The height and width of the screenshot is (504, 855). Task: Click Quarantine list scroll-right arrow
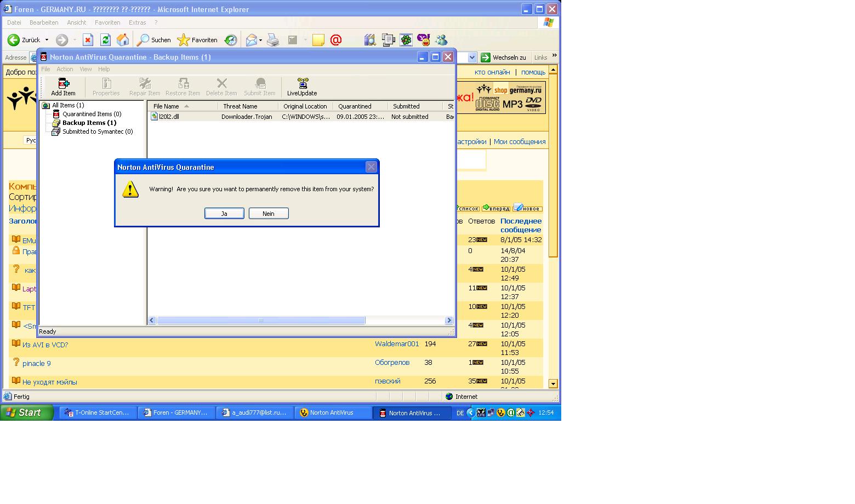pyautogui.click(x=449, y=320)
